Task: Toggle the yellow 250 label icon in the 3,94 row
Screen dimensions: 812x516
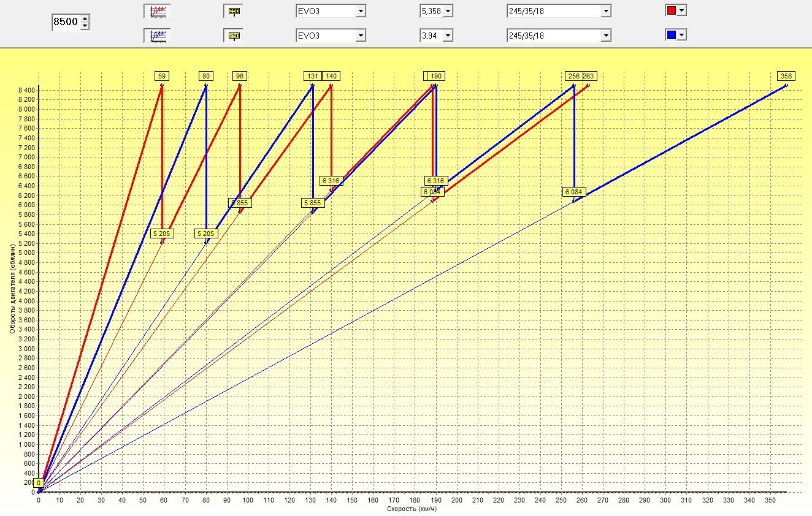Action: click(234, 36)
